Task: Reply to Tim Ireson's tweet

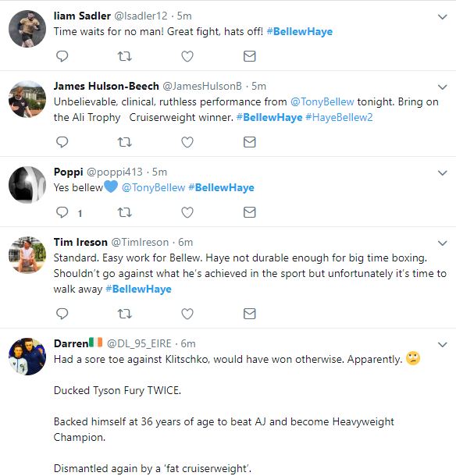Action: point(62,314)
